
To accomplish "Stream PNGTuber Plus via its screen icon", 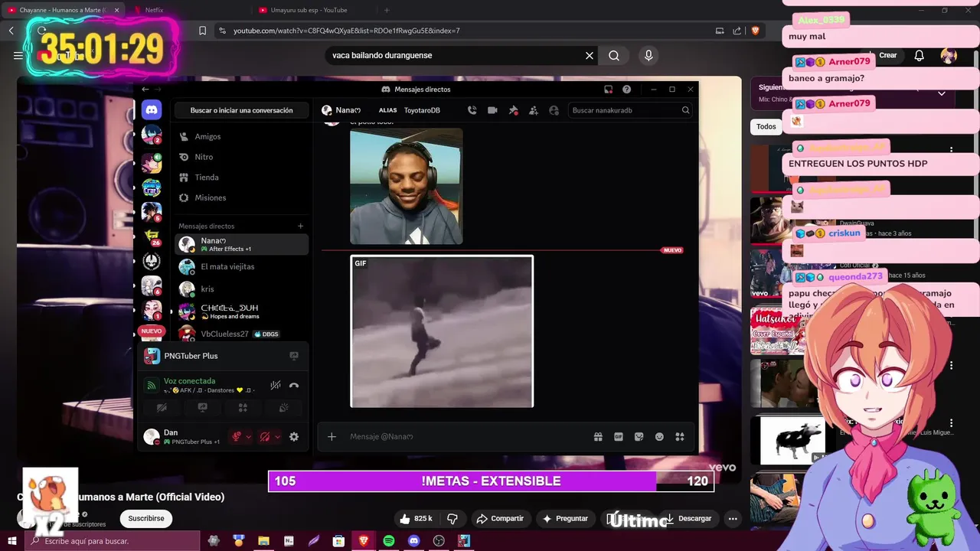I will pyautogui.click(x=294, y=356).
